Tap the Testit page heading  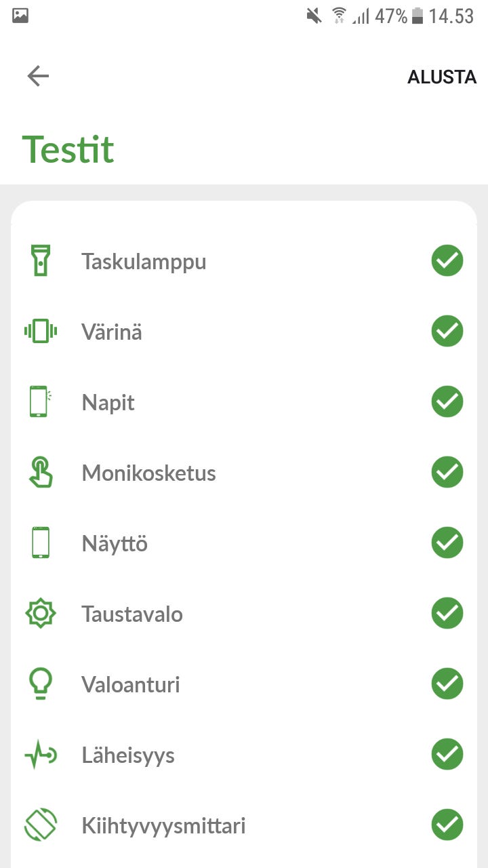(x=68, y=149)
